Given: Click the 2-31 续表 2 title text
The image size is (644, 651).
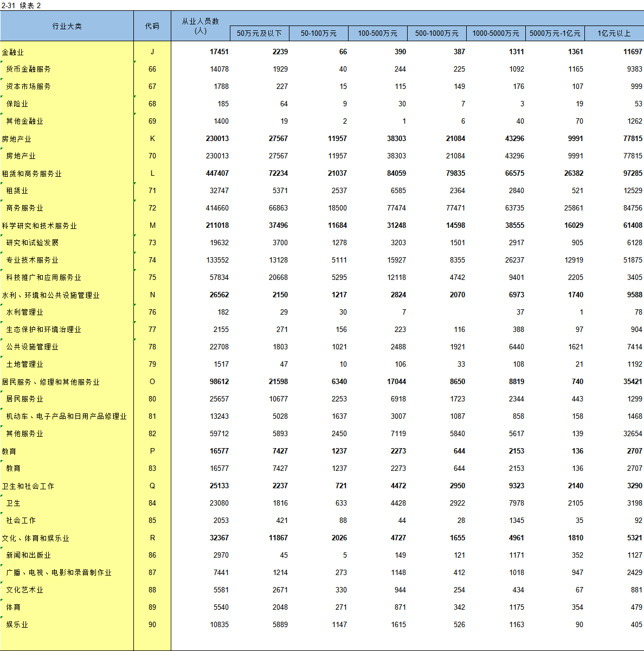Looking at the screenshot, I should click(x=21, y=5).
